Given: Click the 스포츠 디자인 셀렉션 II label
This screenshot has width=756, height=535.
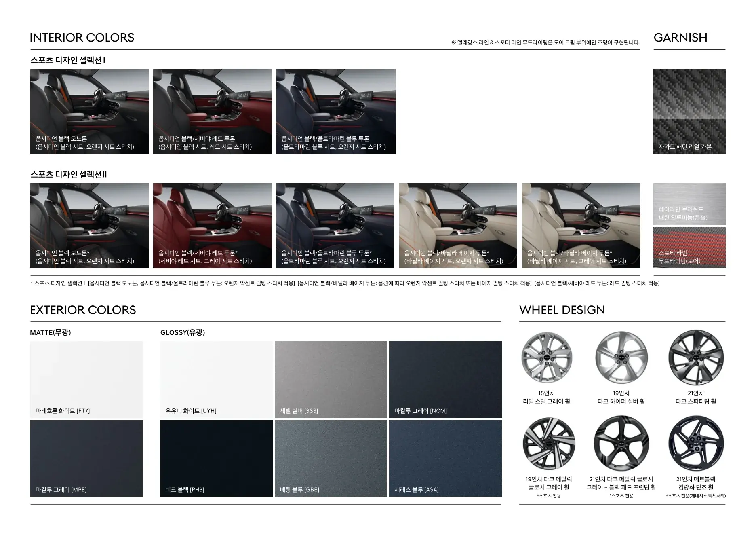Looking at the screenshot, I should tap(69, 175).
